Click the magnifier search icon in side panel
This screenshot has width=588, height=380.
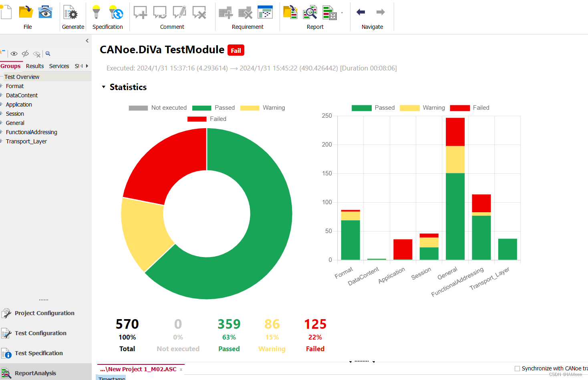(x=48, y=54)
